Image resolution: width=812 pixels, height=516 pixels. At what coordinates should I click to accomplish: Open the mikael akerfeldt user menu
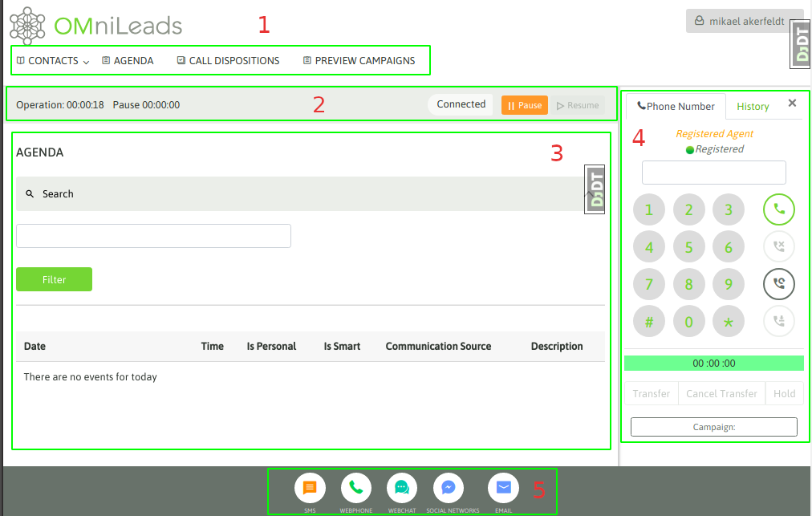(x=741, y=21)
